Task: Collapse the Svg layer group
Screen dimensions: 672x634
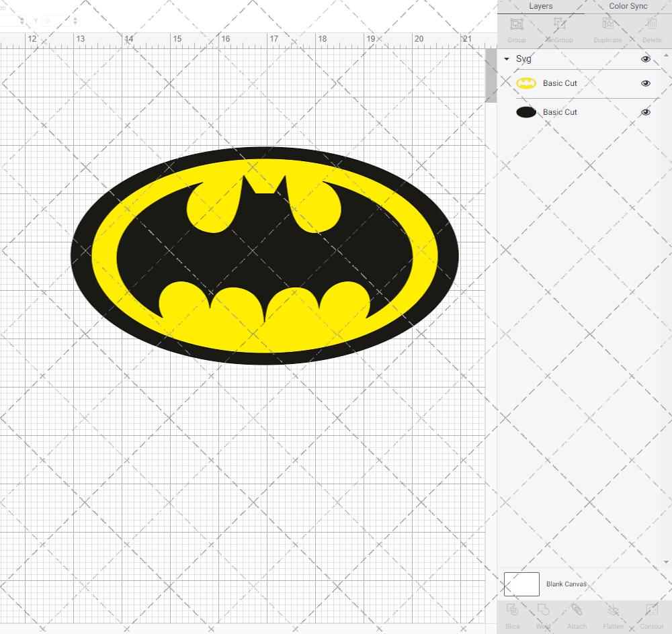Action: [506, 59]
